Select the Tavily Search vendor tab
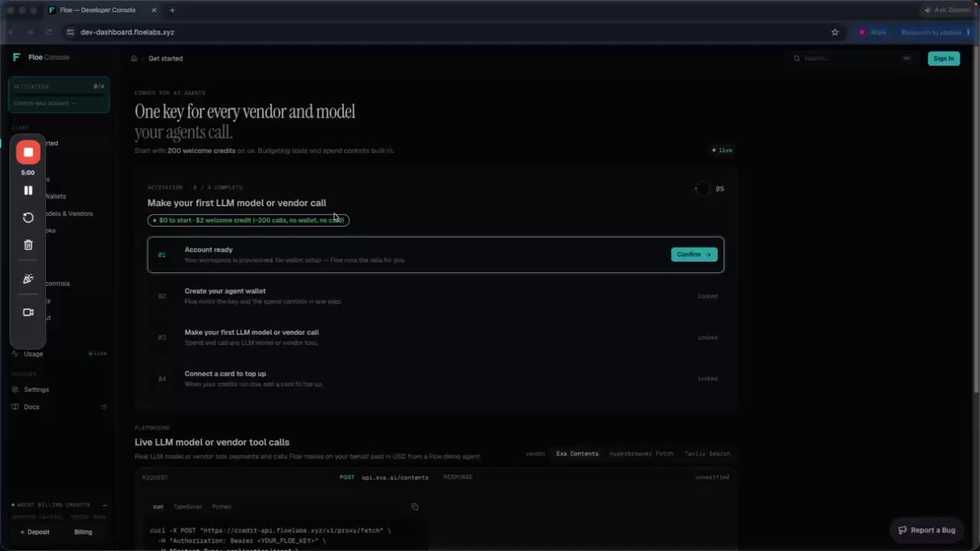This screenshot has width=980, height=551. click(707, 454)
